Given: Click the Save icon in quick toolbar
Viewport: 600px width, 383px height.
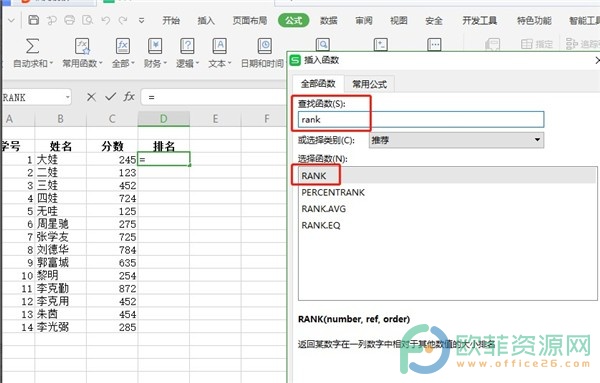Looking at the screenshot, I should click(x=34, y=20).
